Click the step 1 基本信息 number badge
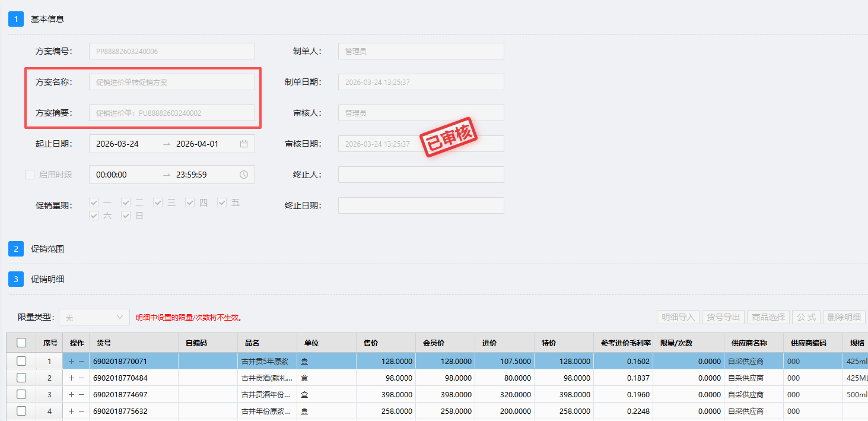The height and width of the screenshot is (421, 868). tap(16, 19)
